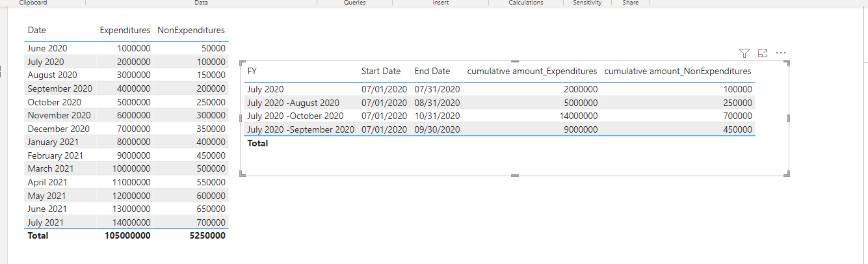The height and width of the screenshot is (264, 868).
Task: Select the December 2020 date cell
Action: [x=59, y=129]
